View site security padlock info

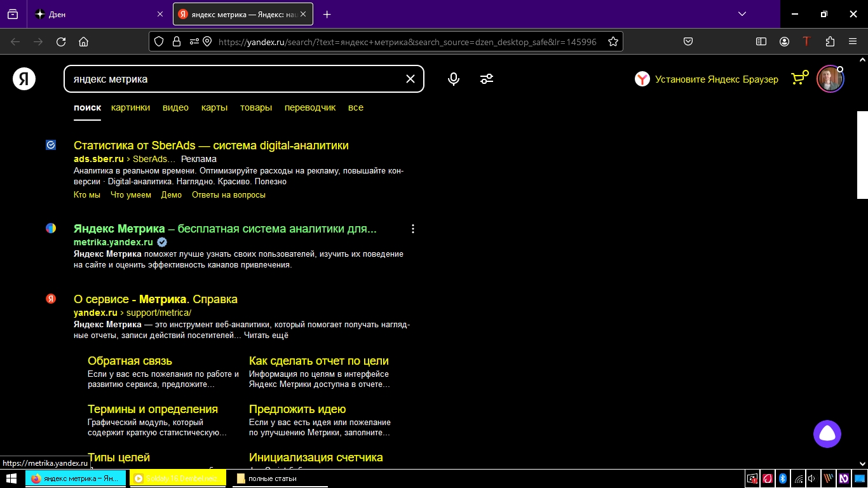tap(176, 41)
